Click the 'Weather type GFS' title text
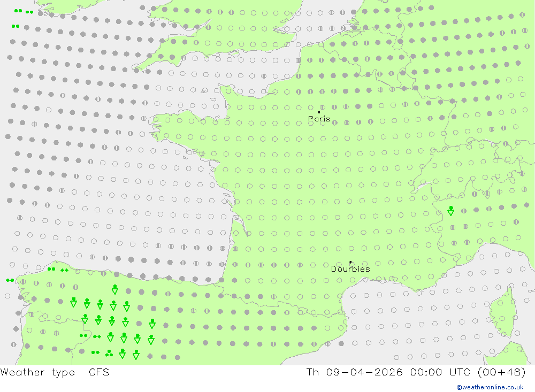The height and width of the screenshot is (392, 535). [55, 372]
